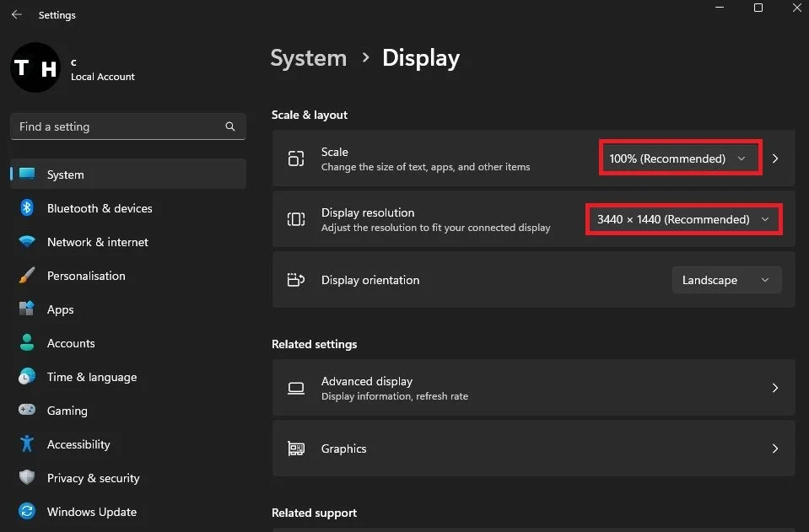
Task: Open the Display resolution dropdown
Action: coord(683,219)
